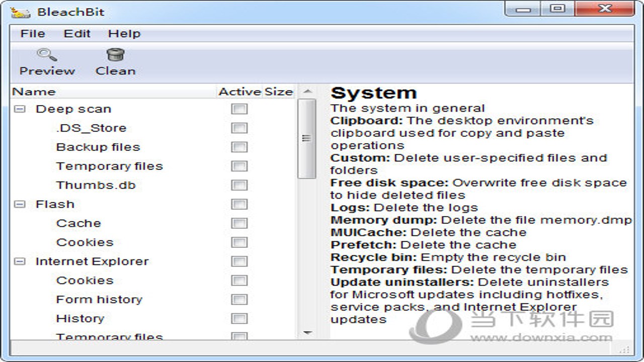This screenshot has width=644, height=362.
Task: Open the Edit menu
Action: click(x=77, y=34)
